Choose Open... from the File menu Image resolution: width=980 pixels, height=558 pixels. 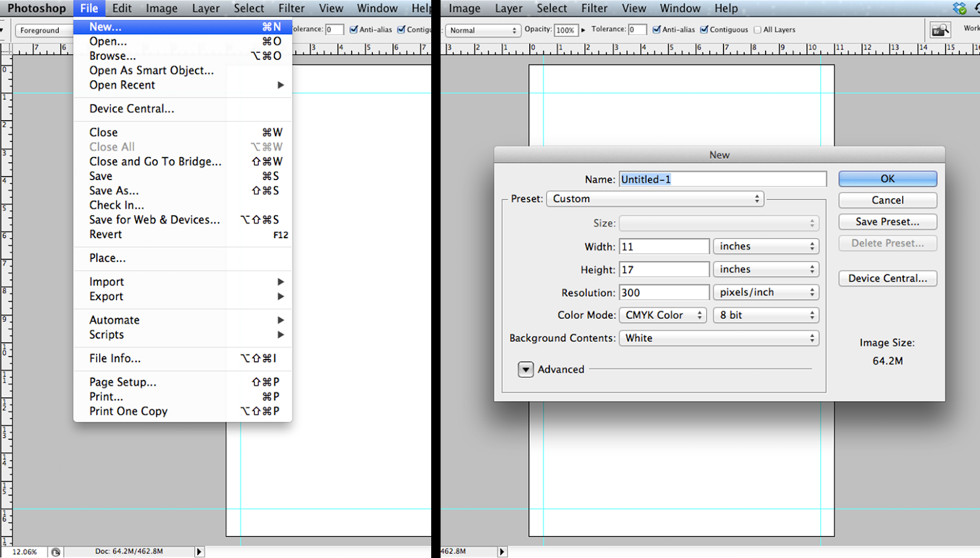(x=183, y=41)
